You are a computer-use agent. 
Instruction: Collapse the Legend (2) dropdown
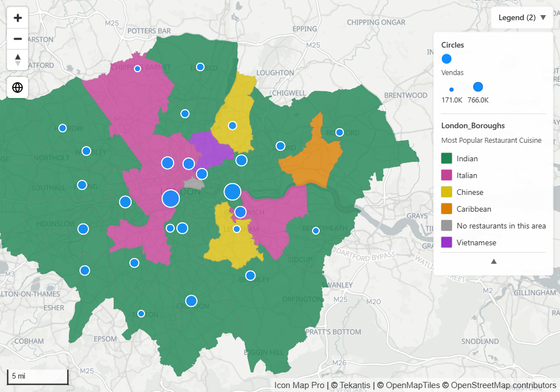[x=522, y=17]
